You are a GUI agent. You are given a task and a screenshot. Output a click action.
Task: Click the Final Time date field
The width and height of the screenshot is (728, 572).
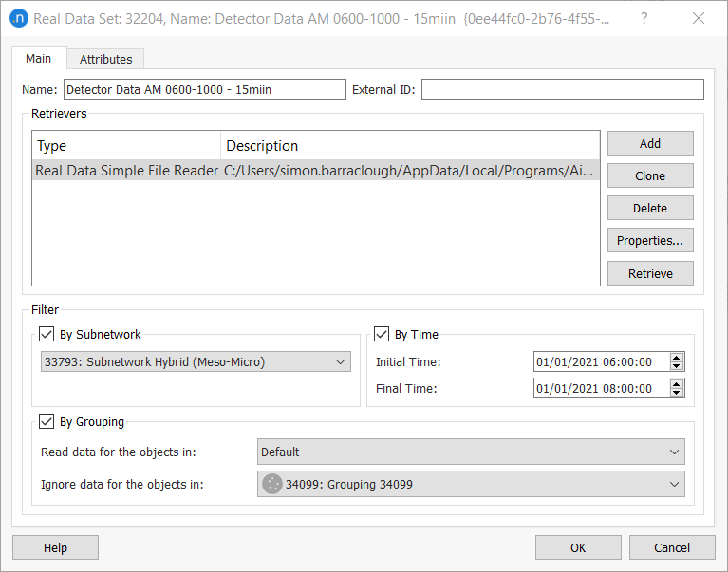click(x=601, y=388)
